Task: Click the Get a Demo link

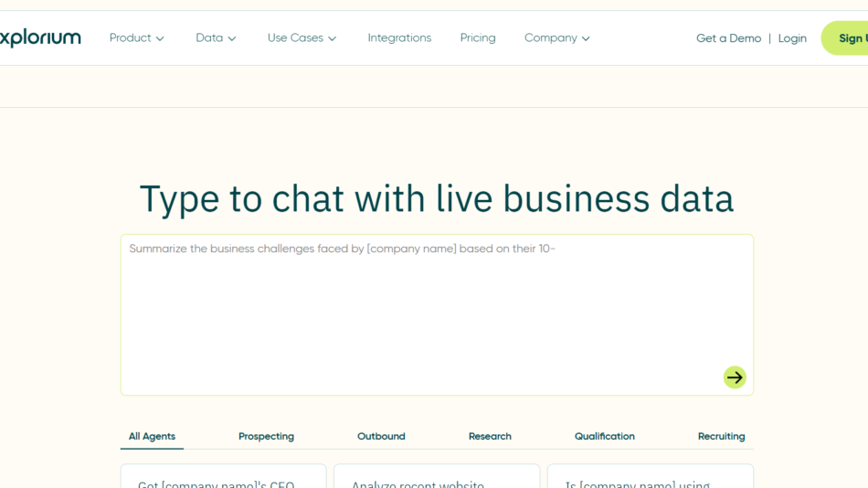Action: [x=728, y=38]
